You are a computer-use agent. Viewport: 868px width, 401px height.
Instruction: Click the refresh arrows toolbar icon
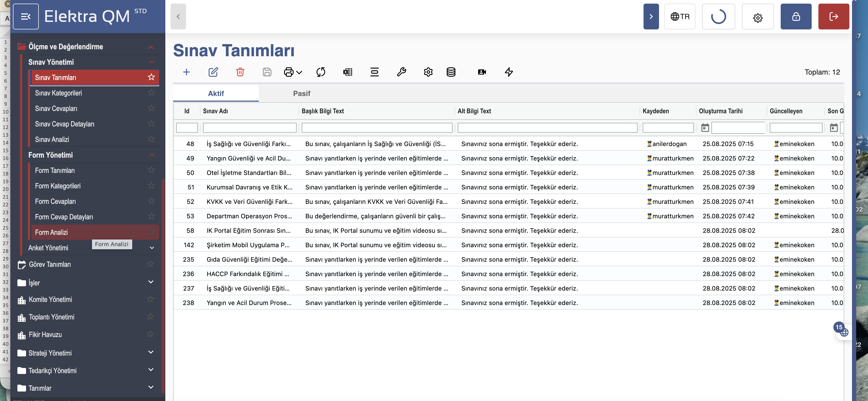pyautogui.click(x=320, y=72)
